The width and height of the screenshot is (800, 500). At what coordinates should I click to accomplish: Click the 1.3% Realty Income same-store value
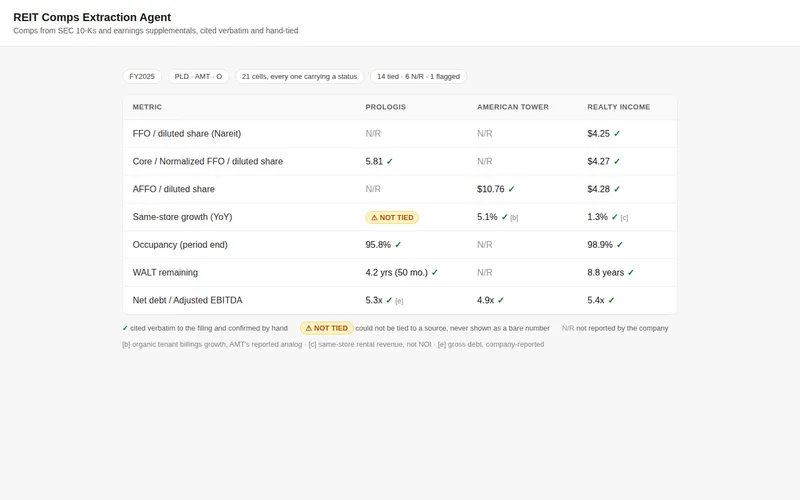pos(597,217)
